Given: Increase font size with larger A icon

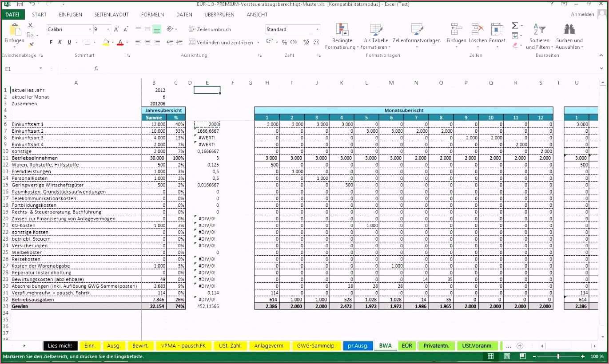Looking at the screenshot, I should (x=116, y=29).
